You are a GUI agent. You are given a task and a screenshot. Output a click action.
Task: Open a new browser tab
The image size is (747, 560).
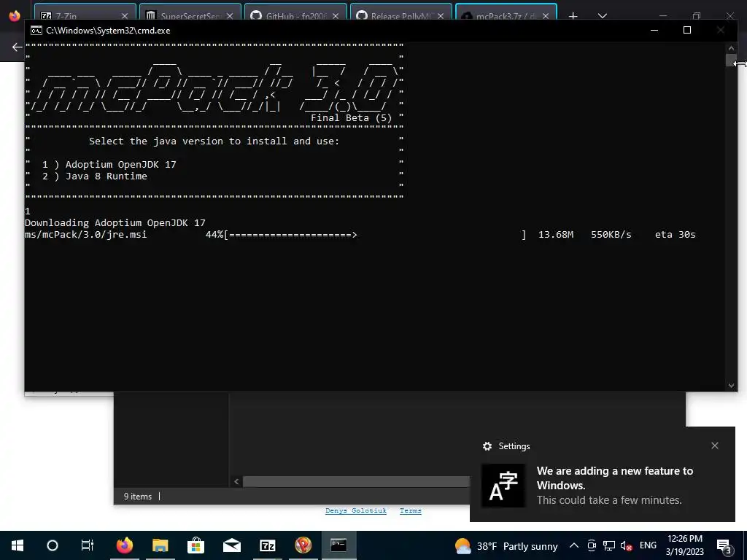(x=573, y=16)
